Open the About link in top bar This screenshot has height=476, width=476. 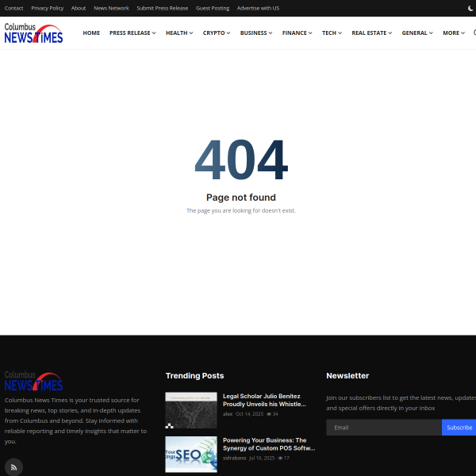(x=79, y=8)
